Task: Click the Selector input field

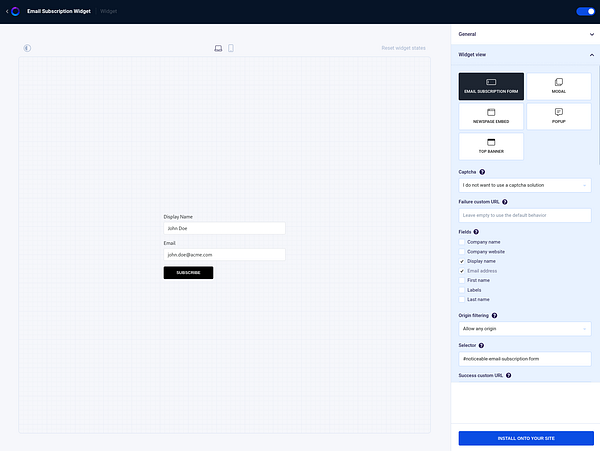Action: tap(525, 359)
